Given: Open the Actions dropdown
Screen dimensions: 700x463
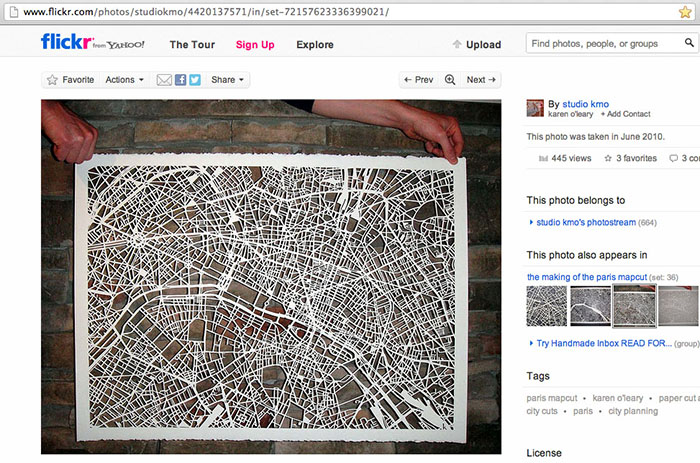Looking at the screenshot, I should (x=125, y=80).
